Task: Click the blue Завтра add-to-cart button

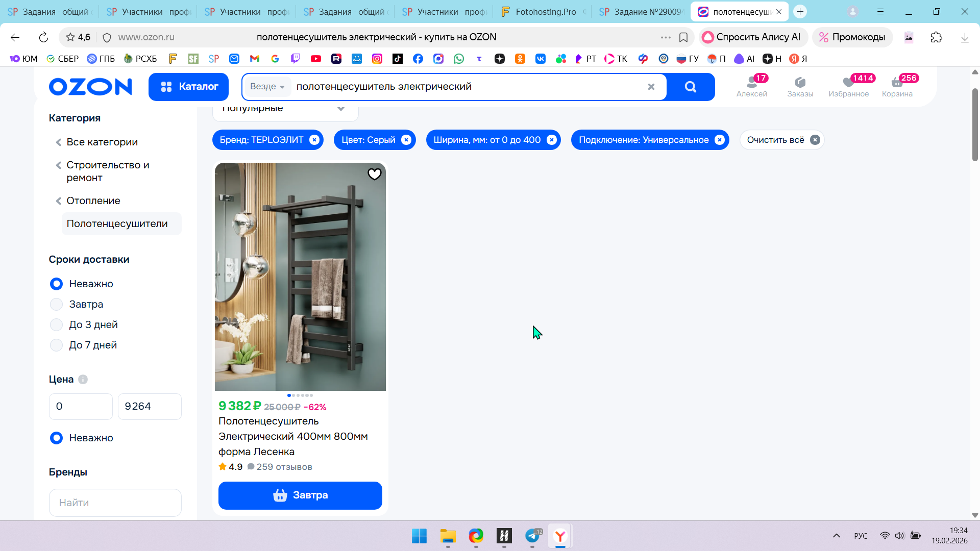Action: click(300, 495)
